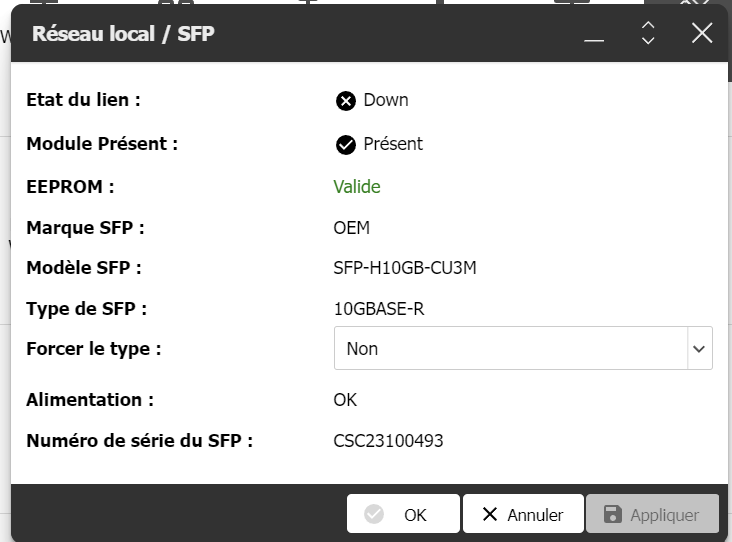Open the Forcer le type combo box

pyautogui.click(x=510, y=349)
